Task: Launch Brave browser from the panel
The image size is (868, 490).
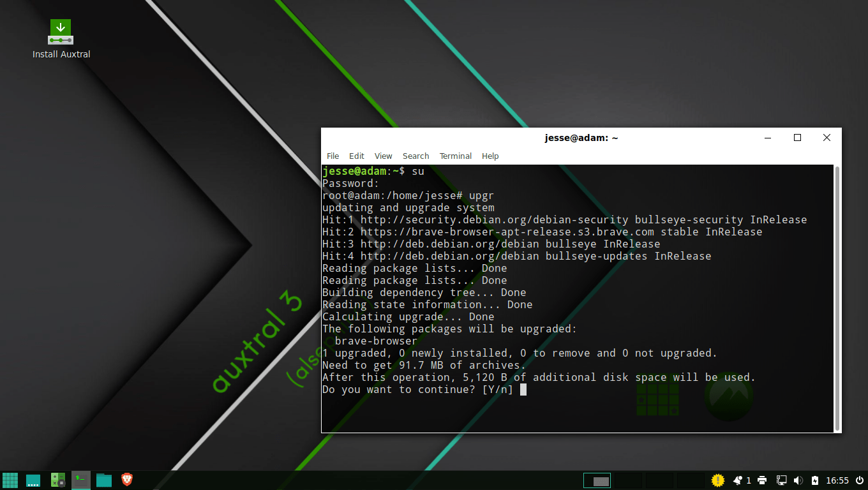Action: [127, 480]
